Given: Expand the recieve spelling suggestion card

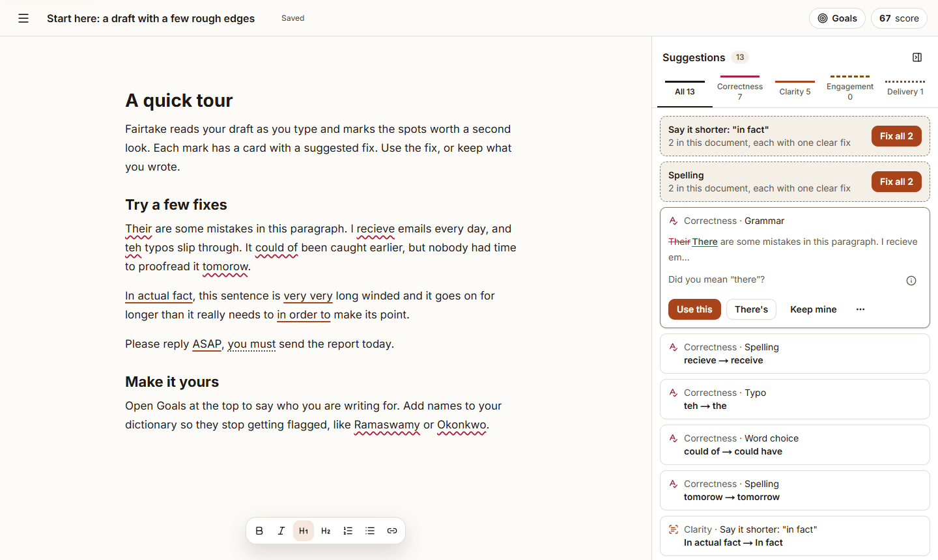Looking at the screenshot, I should tap(795, 354).
